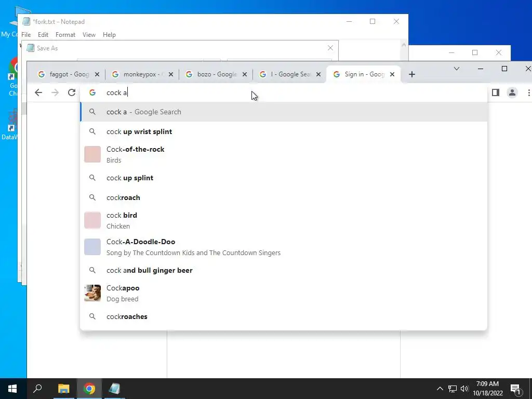Select the 'Cock-of-the-rock' Birds suggestion
Image resolution: width=532 pixels, height=399 pixels.
click(x=284, y=155)
